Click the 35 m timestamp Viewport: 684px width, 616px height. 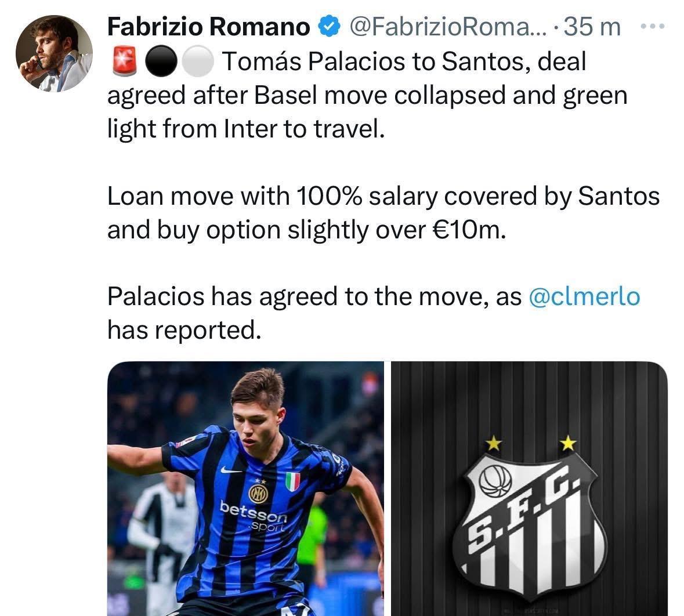coord(592,26)
